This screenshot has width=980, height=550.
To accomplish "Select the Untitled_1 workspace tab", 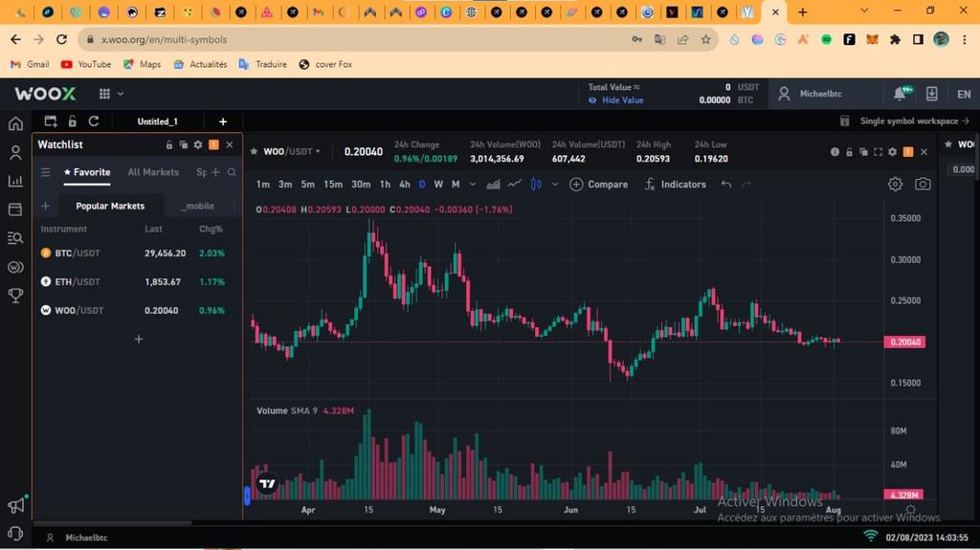I will (x=158, y=121).
